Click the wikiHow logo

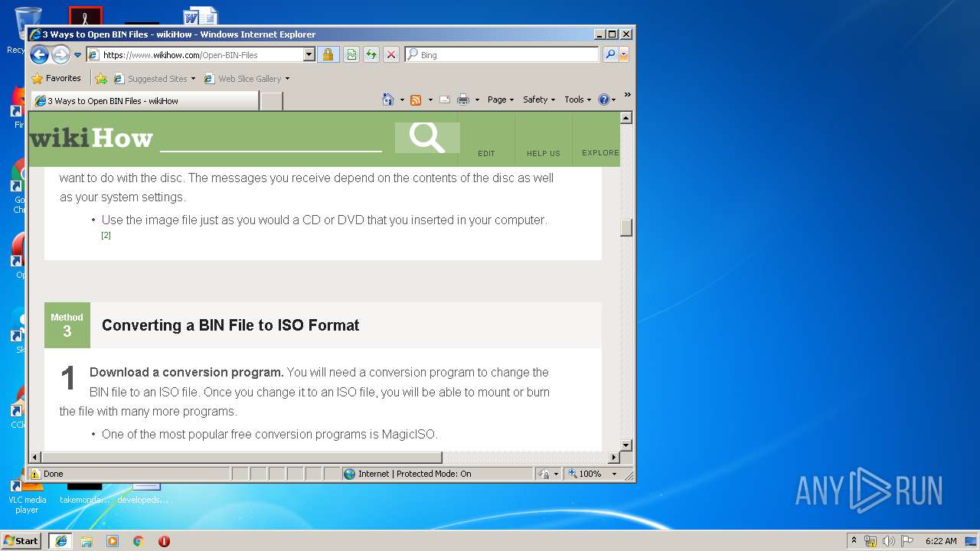[x=91, y=138]
